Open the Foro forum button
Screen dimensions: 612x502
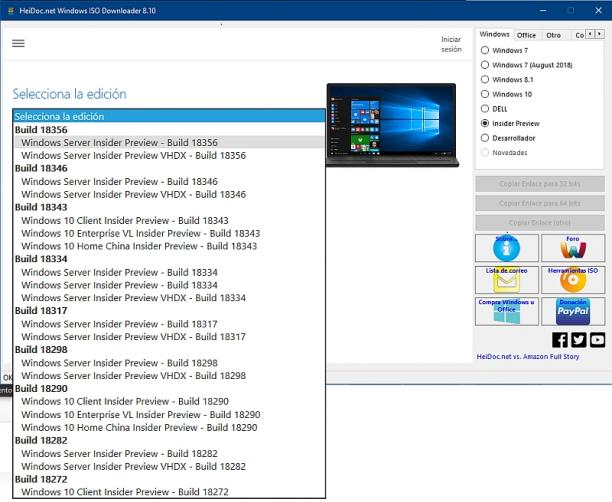(573, 248)
